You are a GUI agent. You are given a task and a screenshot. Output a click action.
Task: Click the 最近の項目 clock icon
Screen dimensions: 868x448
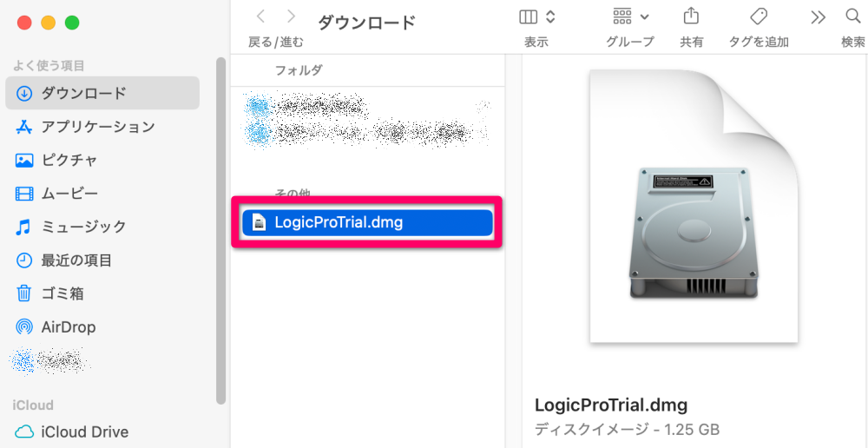click(23, 260)
